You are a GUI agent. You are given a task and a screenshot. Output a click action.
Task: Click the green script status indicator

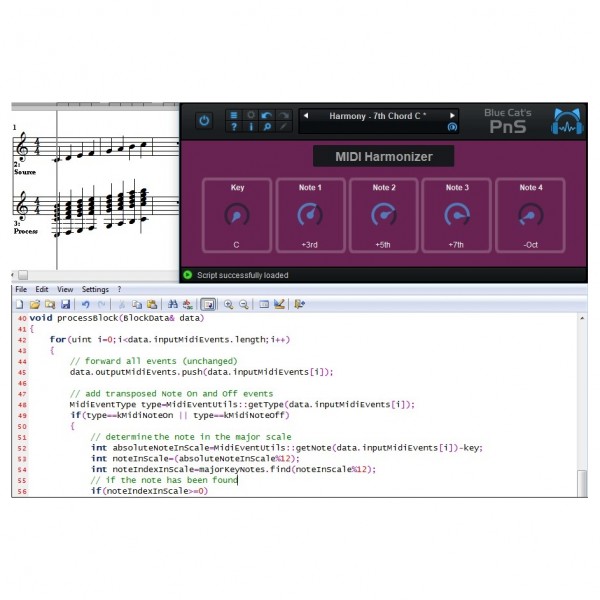point(188,275)
